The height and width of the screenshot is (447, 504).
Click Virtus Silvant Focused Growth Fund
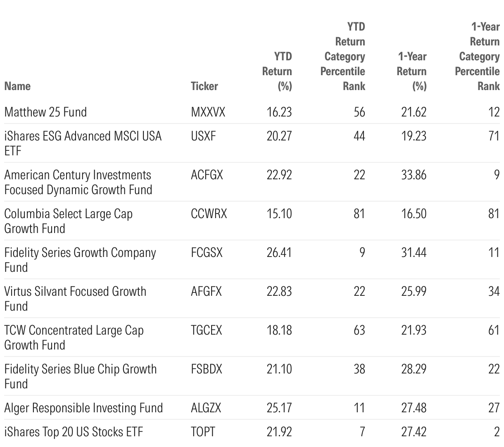[x=75, y=298]
